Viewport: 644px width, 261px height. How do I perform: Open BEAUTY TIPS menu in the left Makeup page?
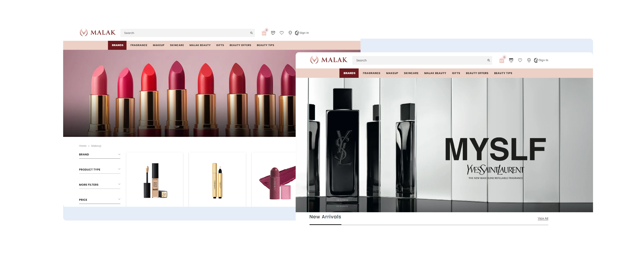click(265, 45)
